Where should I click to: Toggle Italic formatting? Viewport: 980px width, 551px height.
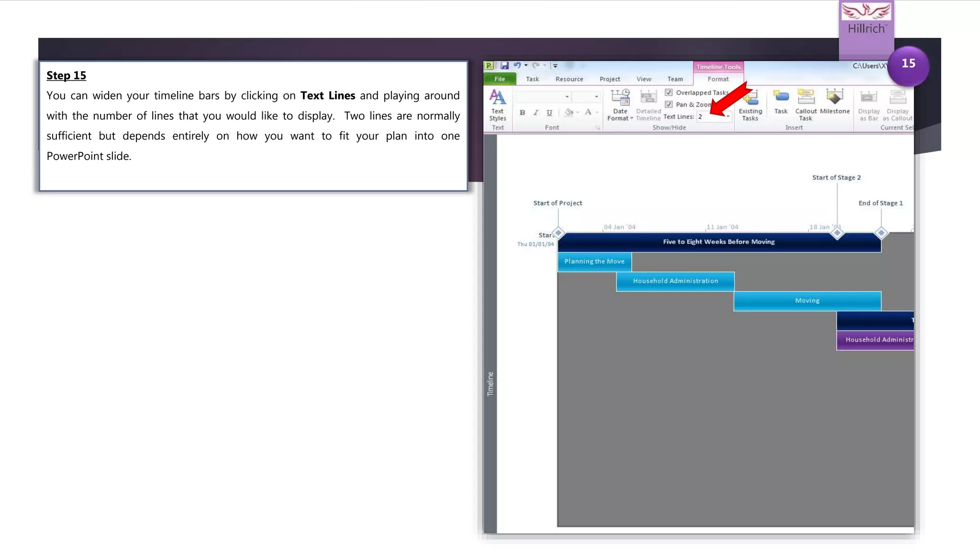pos(536,112)
